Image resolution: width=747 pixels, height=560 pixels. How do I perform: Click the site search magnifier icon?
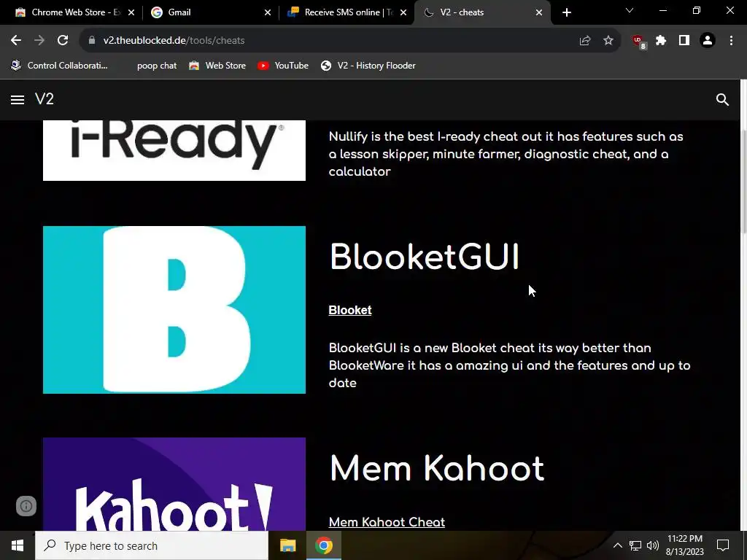point(722,99)
